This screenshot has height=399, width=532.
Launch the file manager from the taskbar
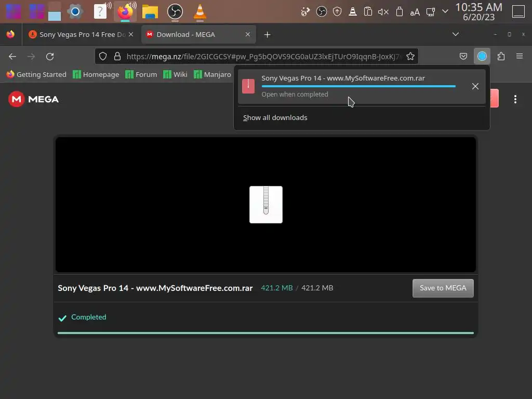[150, 12]
